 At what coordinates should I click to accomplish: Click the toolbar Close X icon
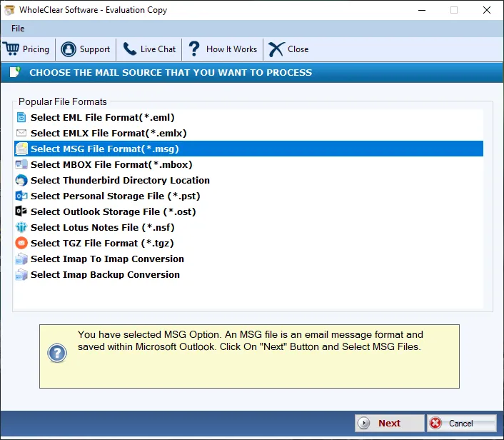click(276, 49)
